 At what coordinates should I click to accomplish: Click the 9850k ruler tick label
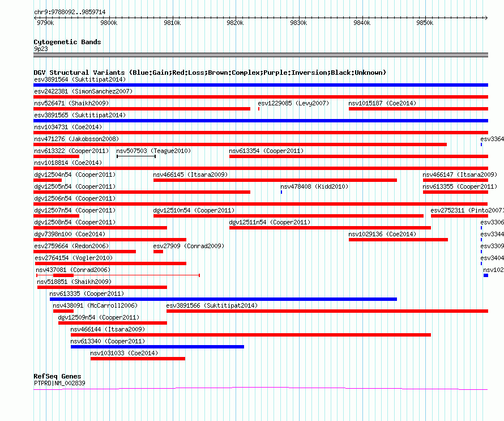click(425, 23)
